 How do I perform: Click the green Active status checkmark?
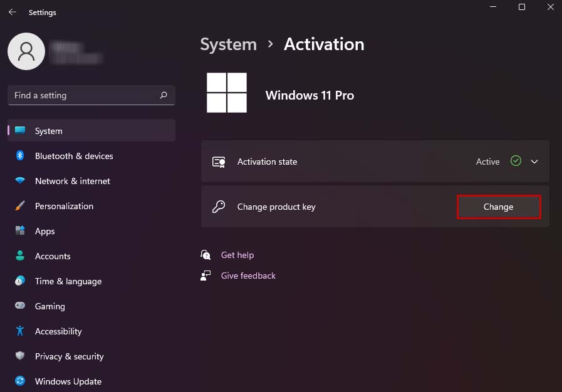point(515,161)
